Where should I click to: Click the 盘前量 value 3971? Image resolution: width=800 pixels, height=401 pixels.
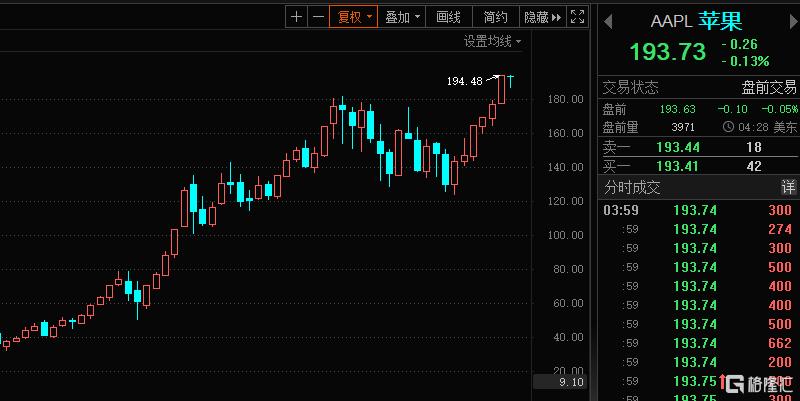coord(683,127)
